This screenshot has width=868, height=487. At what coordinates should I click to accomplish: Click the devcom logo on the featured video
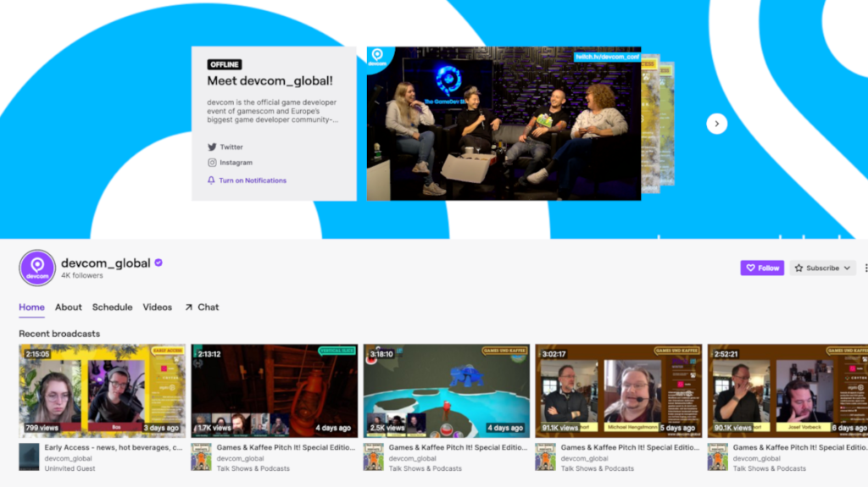(x=377, y=58)
